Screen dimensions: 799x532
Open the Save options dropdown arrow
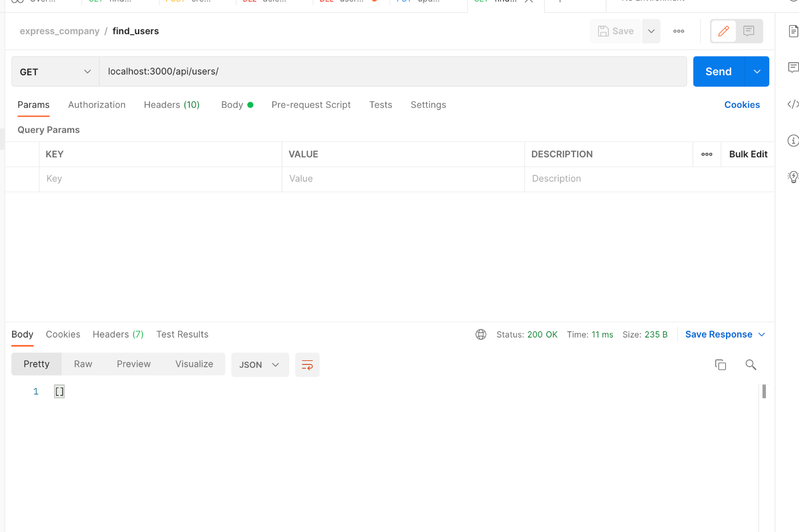coord(651,31)
